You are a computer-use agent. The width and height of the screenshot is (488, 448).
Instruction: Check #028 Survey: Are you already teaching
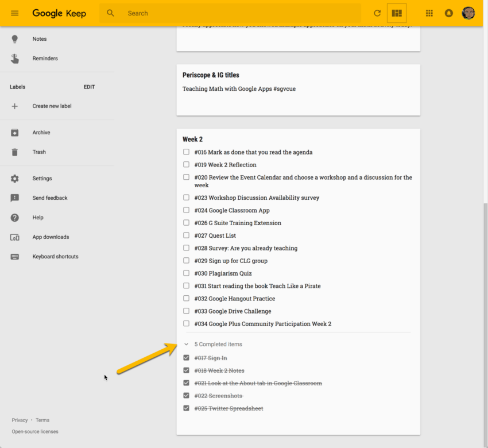(x=186, y=248)
